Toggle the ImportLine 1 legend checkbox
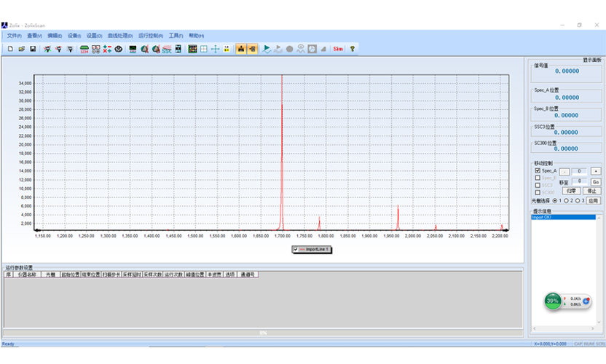This screenshot has height=364, width=606. (295, 249)
